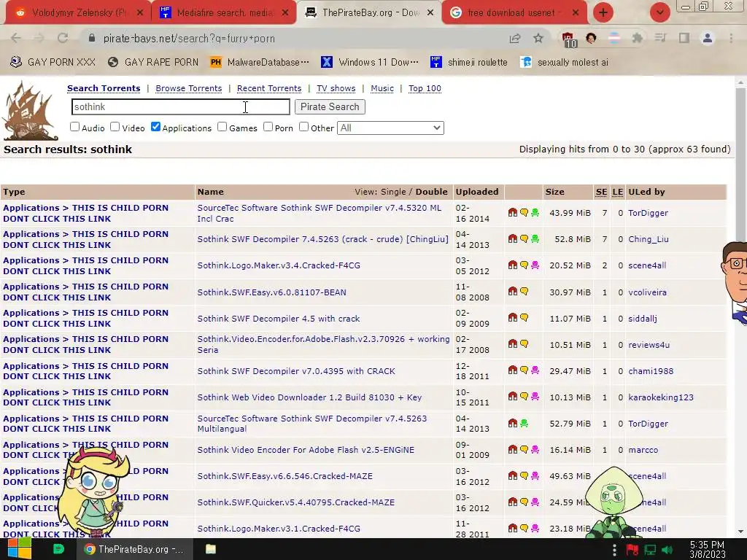
Task: Bookmark this page with the star icon
Action: (x=538, y=38)
